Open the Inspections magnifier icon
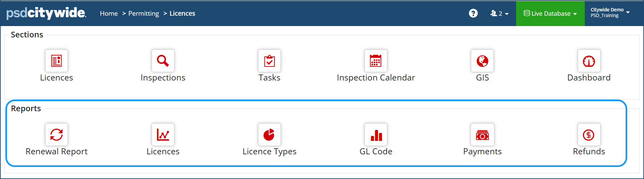The height and width of the screenshot is (179, 644). point(163,61)
